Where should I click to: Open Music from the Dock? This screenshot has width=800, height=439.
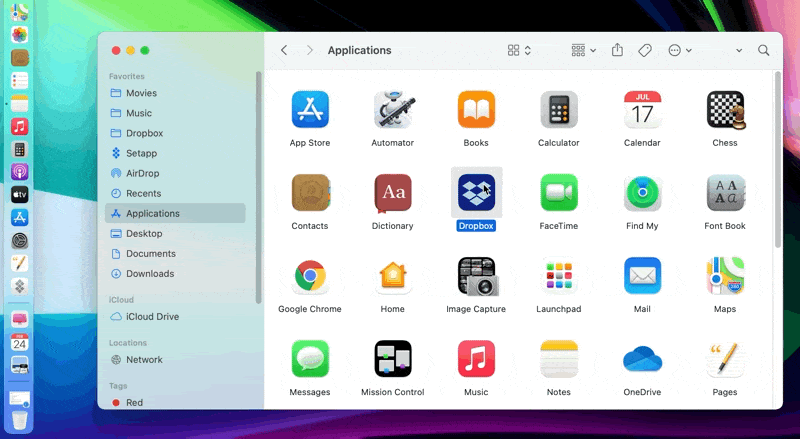[19, 126]
